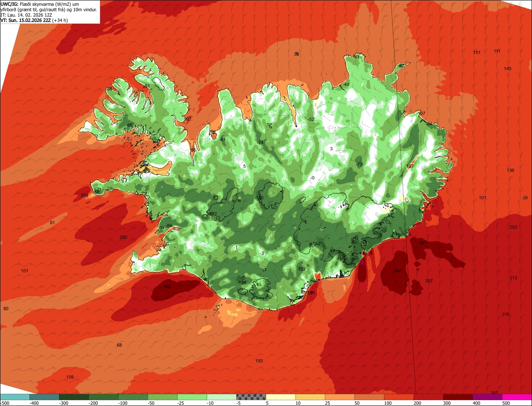The width and height of the screenshot is (532, 406).
Task: Click the map value '80'
Action: pos(6,308)
